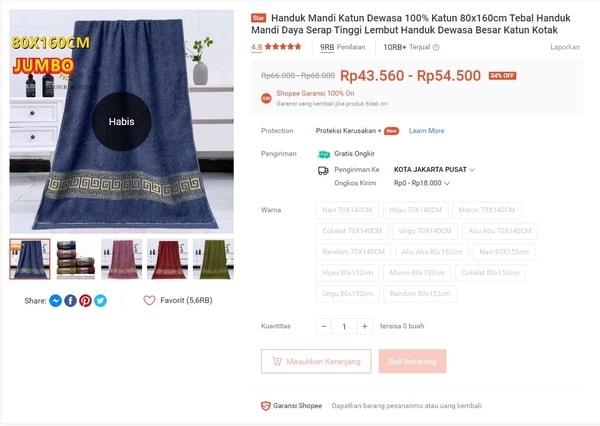600x426 pixels.
Task: Share product via Messenger icon
Action: [55, 301]
